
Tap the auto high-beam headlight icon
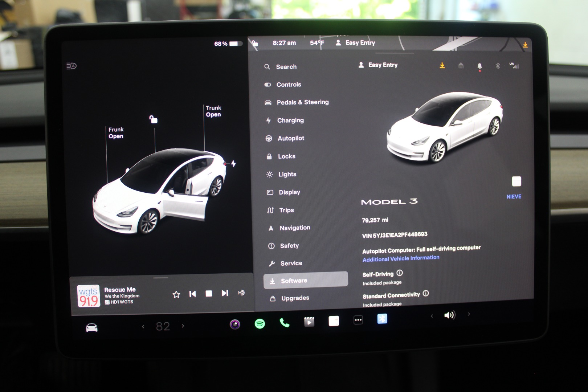pyautogui.click(x=71, y=66)
